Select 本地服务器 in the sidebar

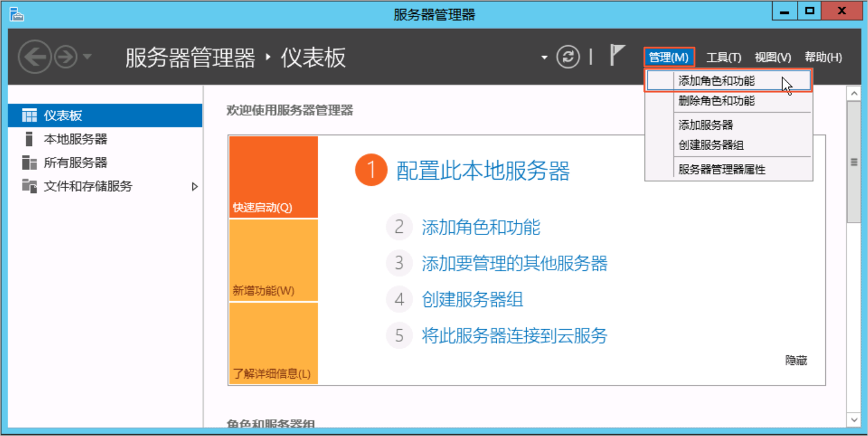[x=105, y=139]
